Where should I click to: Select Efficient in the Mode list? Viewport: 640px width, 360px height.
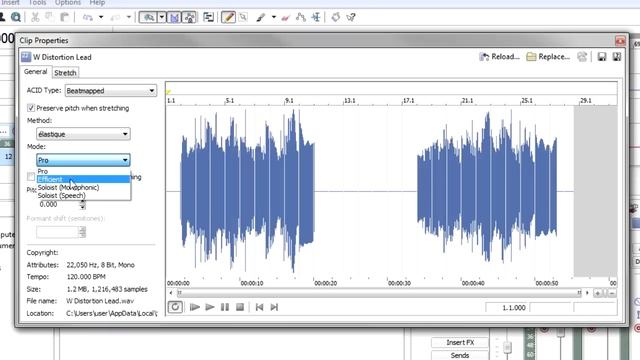83,179
